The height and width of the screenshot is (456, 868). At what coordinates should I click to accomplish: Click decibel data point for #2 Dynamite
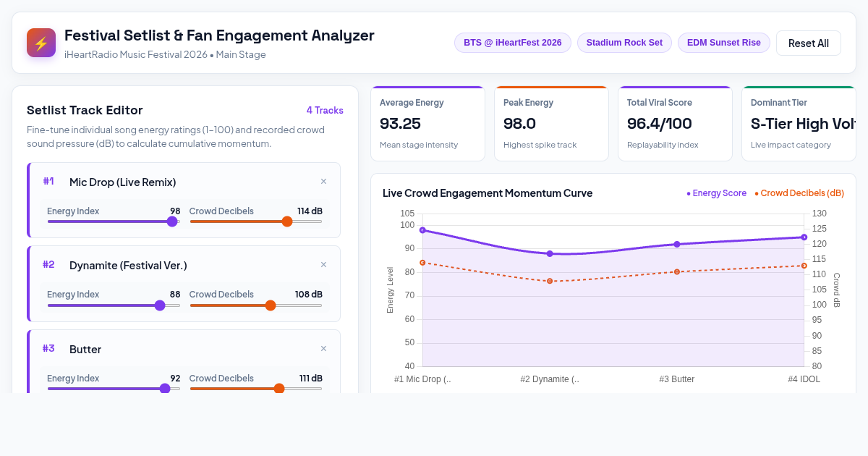[550, 281]
